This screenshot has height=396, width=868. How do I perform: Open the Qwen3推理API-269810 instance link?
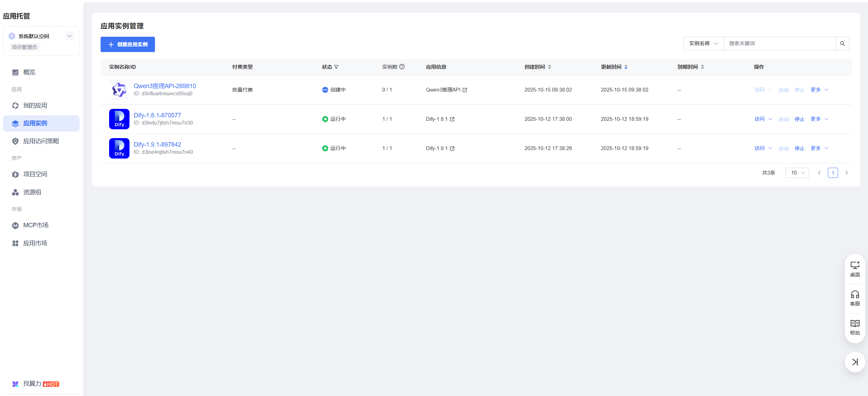[x=164, y=86]
